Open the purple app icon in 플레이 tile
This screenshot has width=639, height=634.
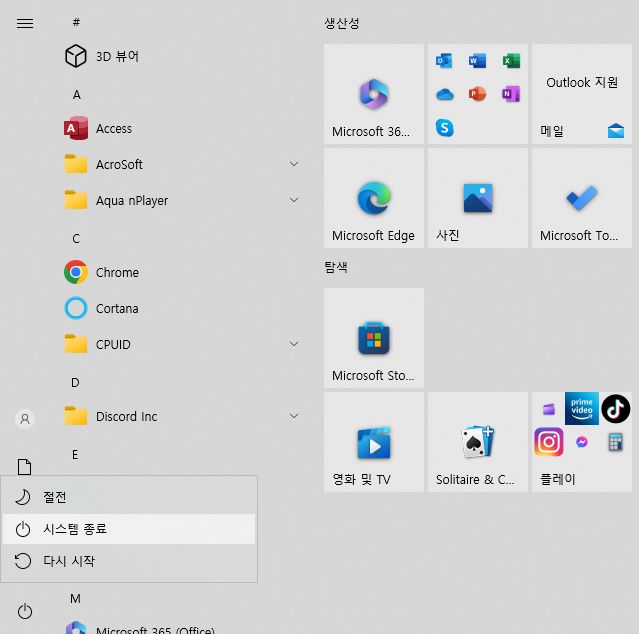[x=549, y=409]
